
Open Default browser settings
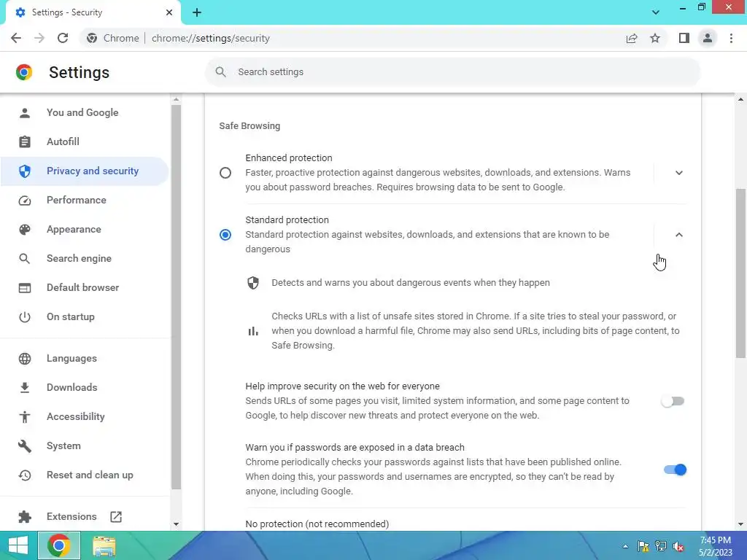click(x=85, y=287)
